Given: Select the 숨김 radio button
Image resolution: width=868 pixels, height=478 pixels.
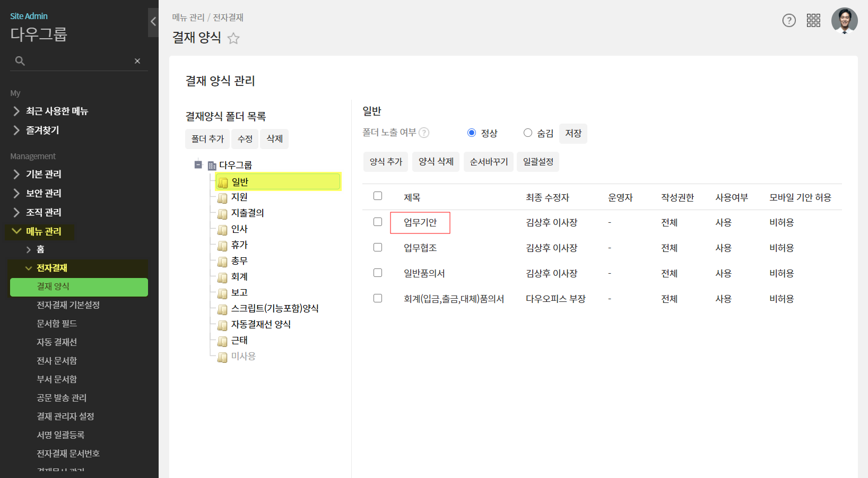Looking at the screenshot, I should tap(528, 133).
